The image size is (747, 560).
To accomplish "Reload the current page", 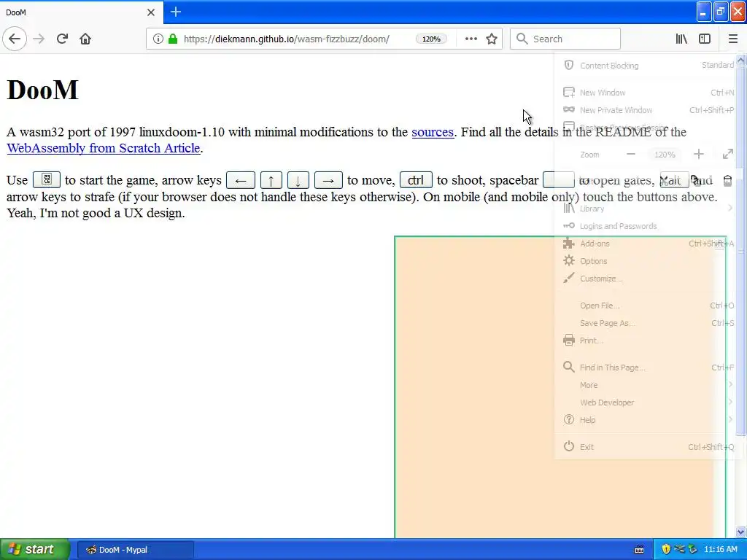I will pos(62,39).
